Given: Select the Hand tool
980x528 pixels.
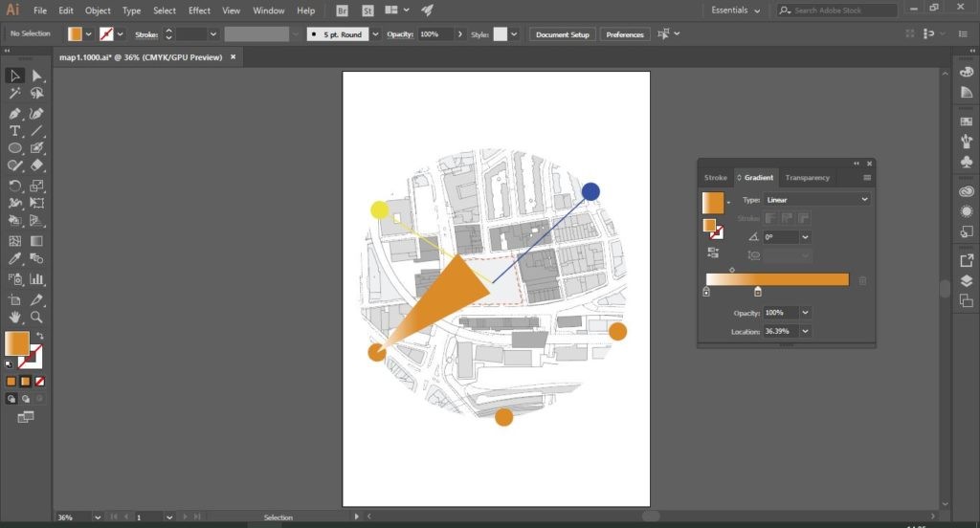Looking at the screenshot, I should click(14, 317).
